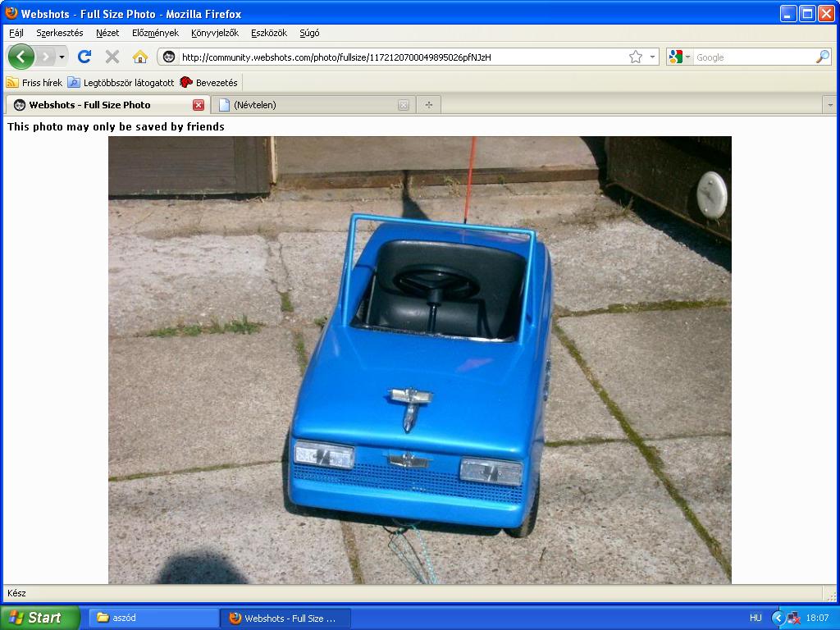Click the blue pedal car photo
The height and width of the screenshot is (630, 840).
(420, 360)
